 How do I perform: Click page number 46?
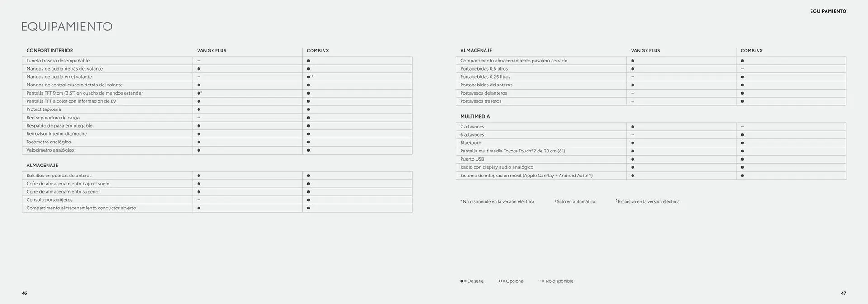point(24,294)
